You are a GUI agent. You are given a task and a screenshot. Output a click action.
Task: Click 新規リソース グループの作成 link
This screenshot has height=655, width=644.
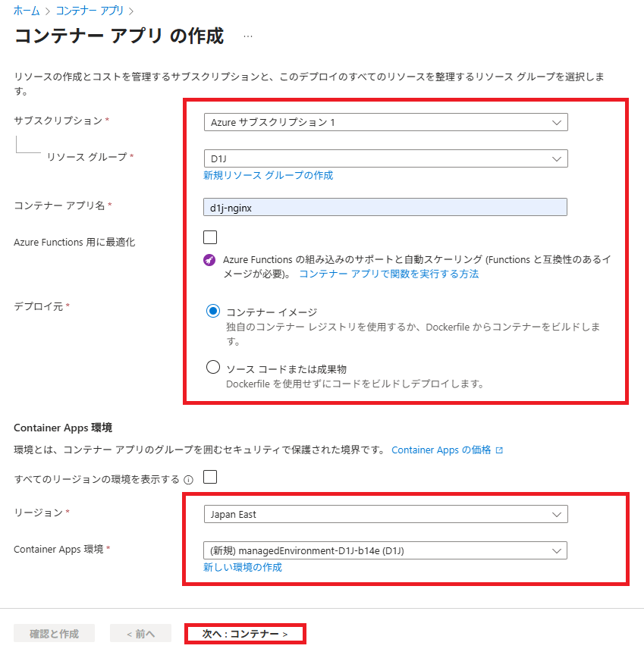[x=268, y=175]
